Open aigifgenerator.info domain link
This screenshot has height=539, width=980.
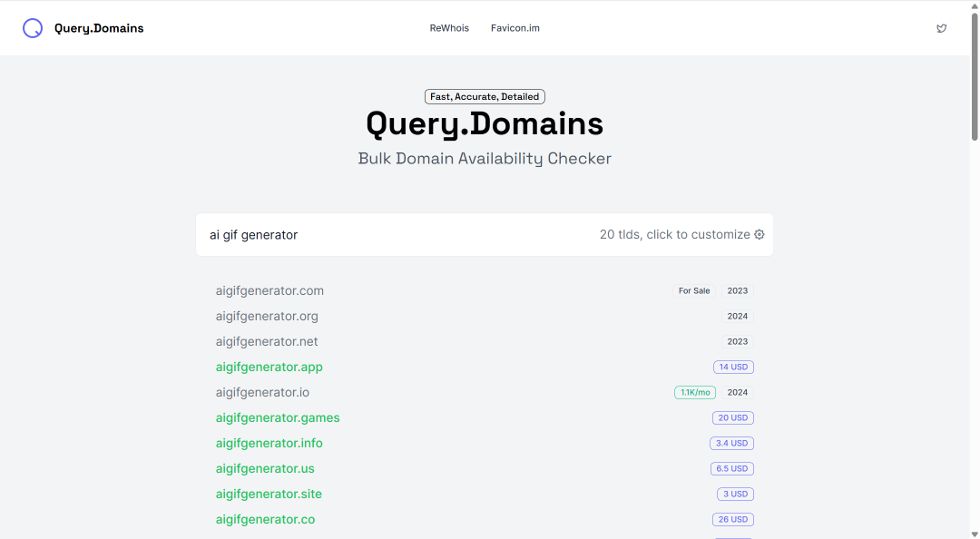point(269,444)
